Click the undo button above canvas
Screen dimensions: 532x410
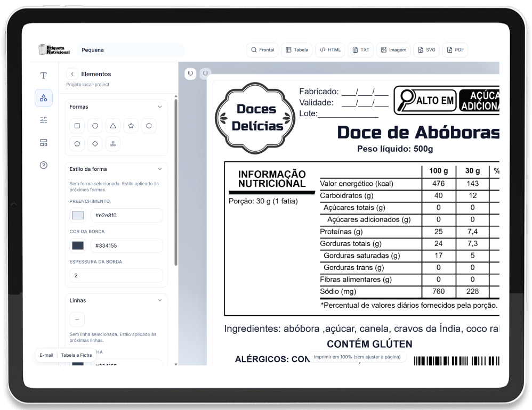(x=190, y=73)
